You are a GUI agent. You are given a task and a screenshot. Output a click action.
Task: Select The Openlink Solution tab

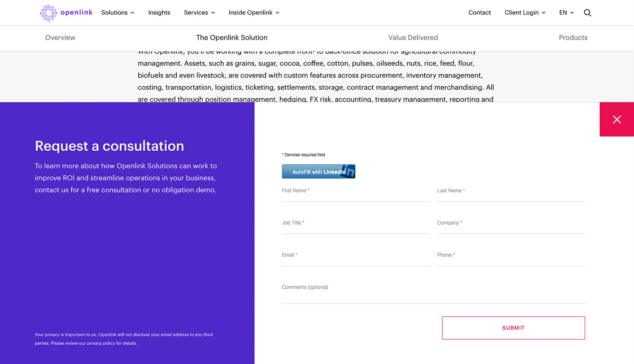pos(232,38)
